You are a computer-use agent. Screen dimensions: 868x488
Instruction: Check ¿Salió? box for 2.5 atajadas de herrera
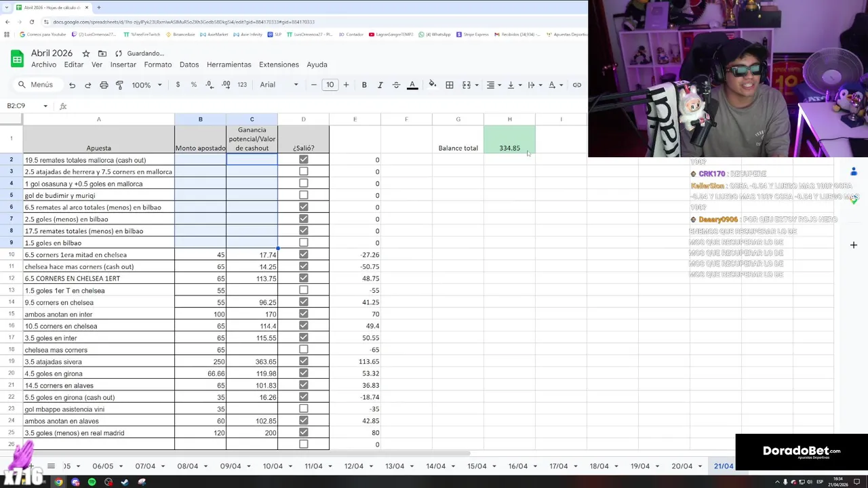tap(303, 171)
